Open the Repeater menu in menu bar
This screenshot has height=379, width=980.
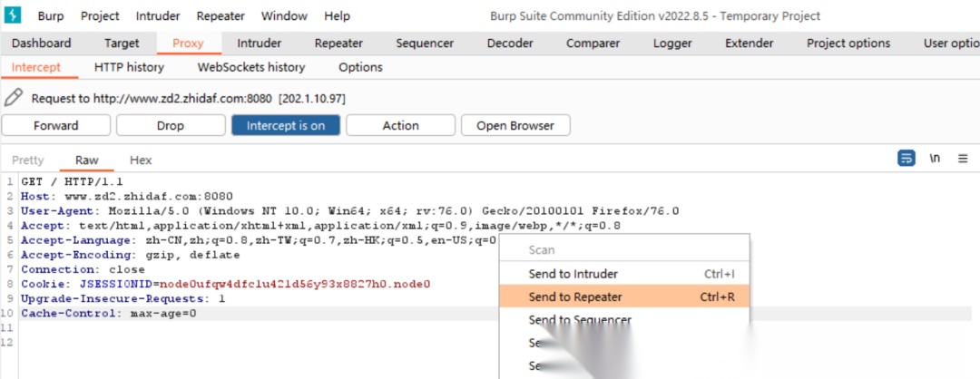[x=220, y=15]
